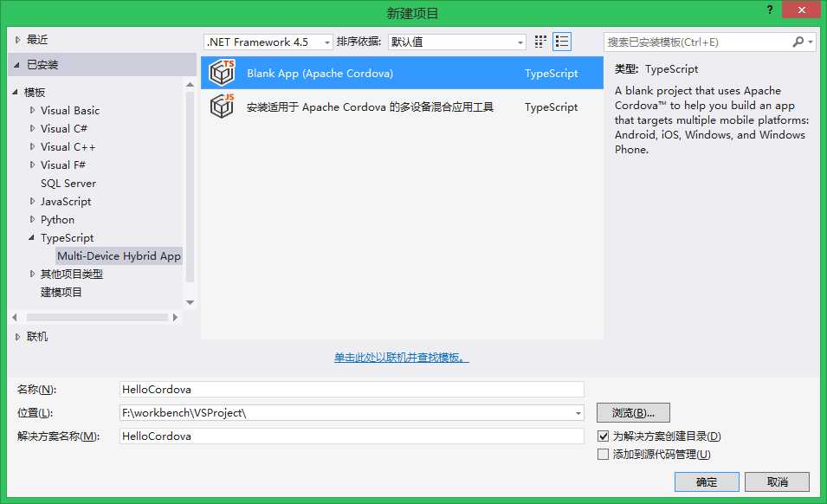This screenshot has height=504, width=827.
Task: Open the 排序依据 默认值 dropdown
Action: pos(456,42)
